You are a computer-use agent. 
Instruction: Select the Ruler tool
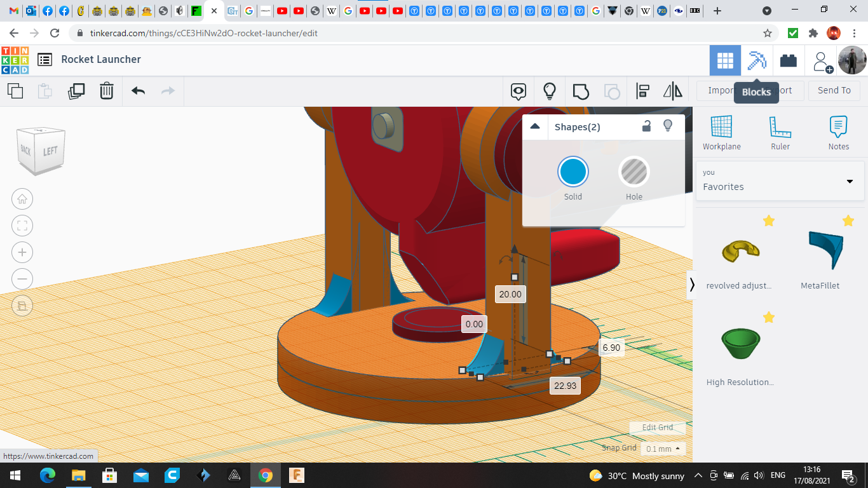(780, 133)
